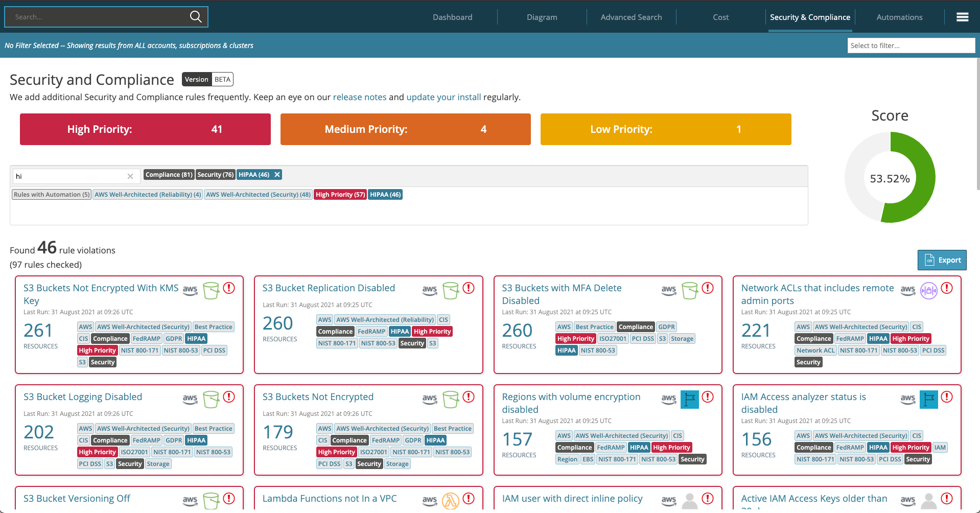
Task: Click EBS tag on Regions volume encryption card
Action: pos(588,459)
